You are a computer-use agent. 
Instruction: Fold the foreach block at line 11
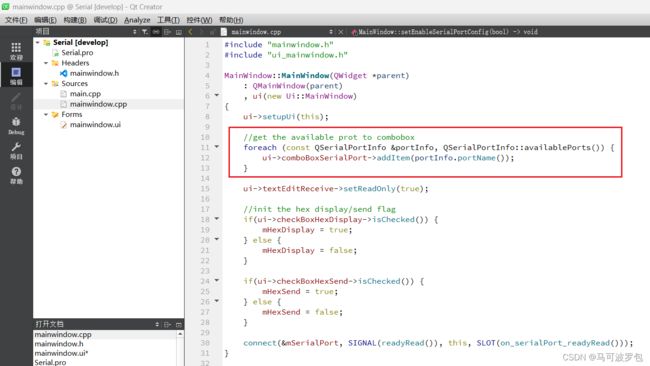click(217, 147)
